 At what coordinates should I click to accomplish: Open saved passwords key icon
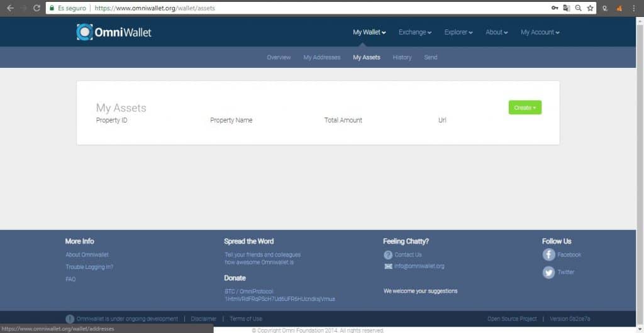pyautogui.click(x=555, y=8)
